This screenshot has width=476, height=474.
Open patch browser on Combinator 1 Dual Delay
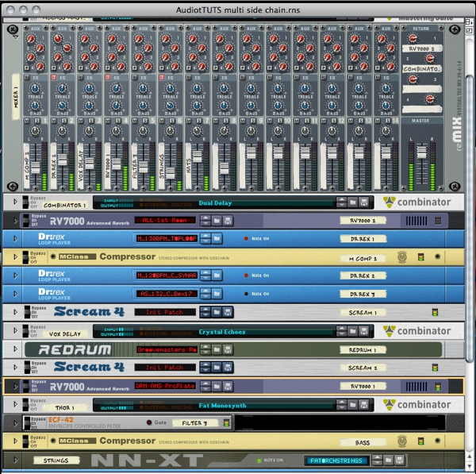click(352, 202)
